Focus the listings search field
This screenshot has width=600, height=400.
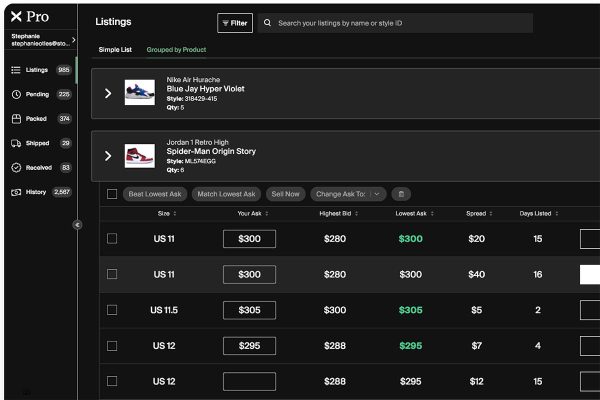pos(395,23)
